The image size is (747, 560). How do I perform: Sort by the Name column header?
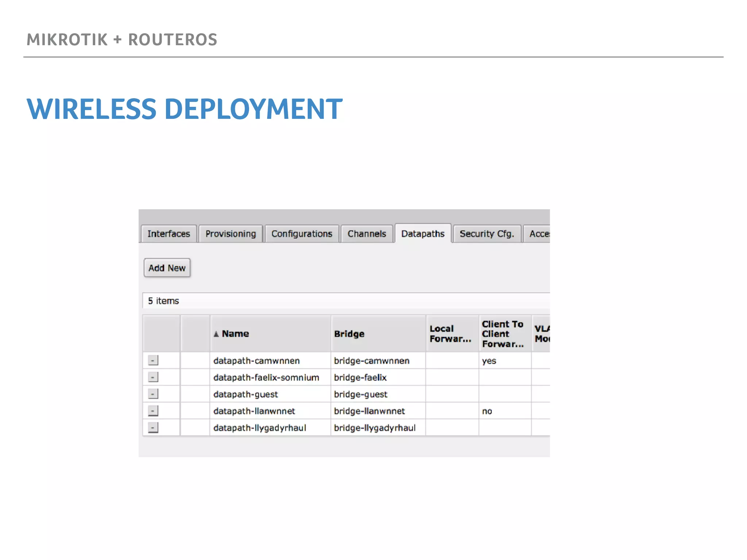[x=270, y=334]
